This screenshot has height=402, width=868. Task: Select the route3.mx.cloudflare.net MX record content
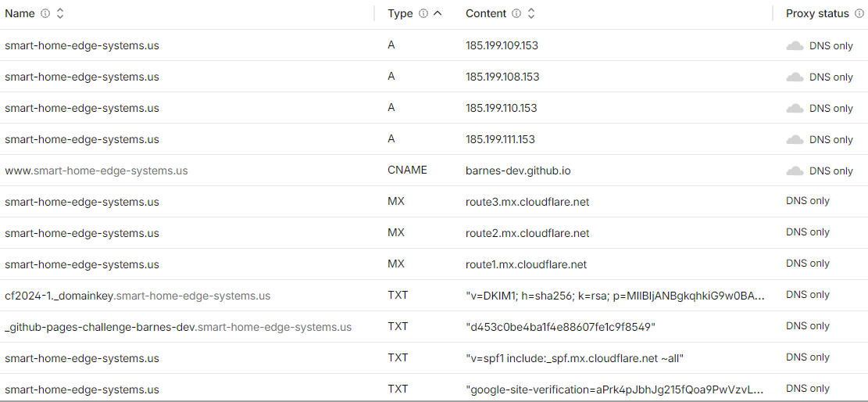click(x=527, y=202)
